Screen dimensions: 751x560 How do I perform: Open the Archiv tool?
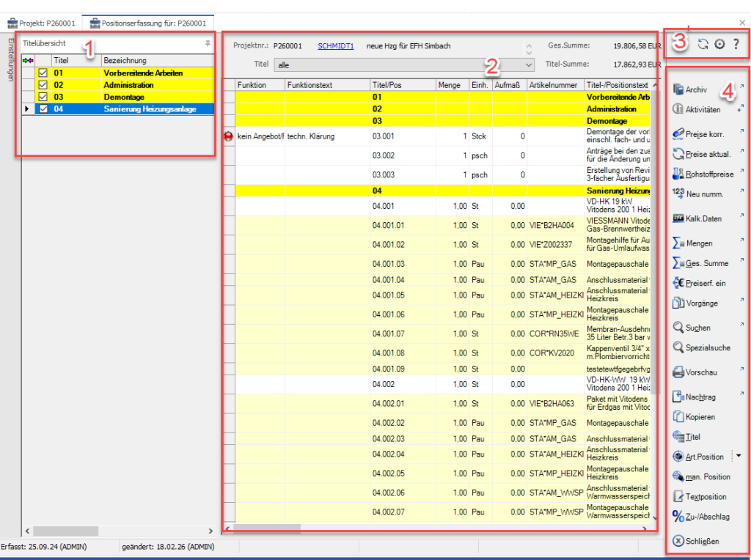click(689, 89)
